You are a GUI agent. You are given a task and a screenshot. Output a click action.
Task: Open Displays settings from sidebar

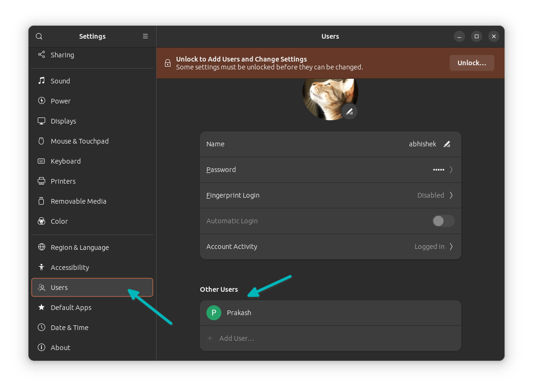coord(63,121)
